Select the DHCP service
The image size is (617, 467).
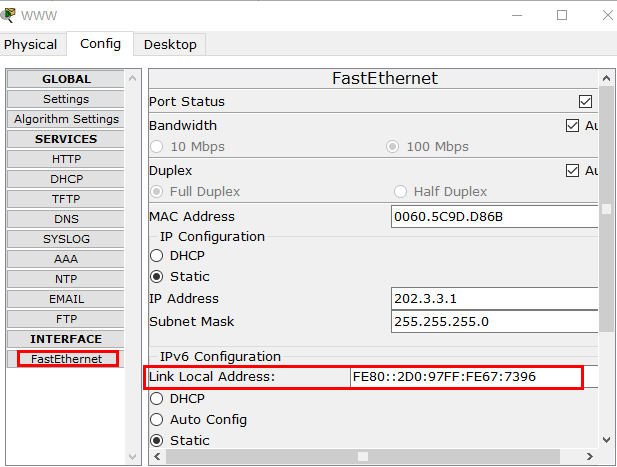(x=66, y=179)
